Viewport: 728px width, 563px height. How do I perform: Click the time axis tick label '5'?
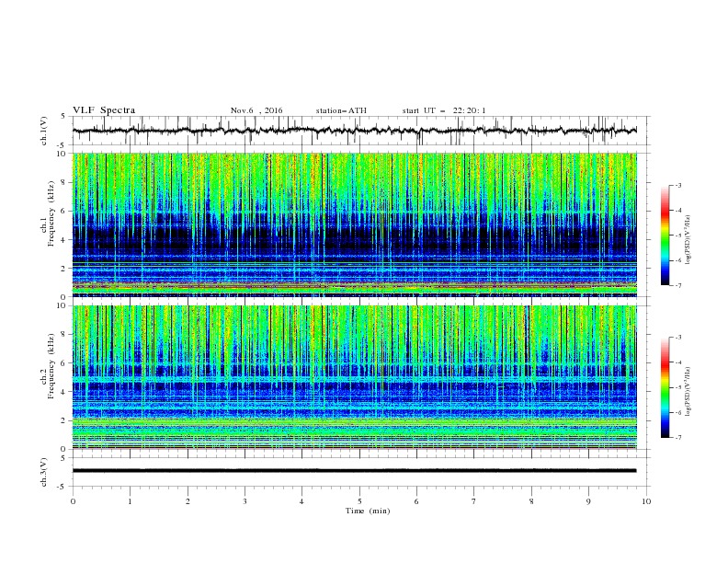[x=359, y=501]
